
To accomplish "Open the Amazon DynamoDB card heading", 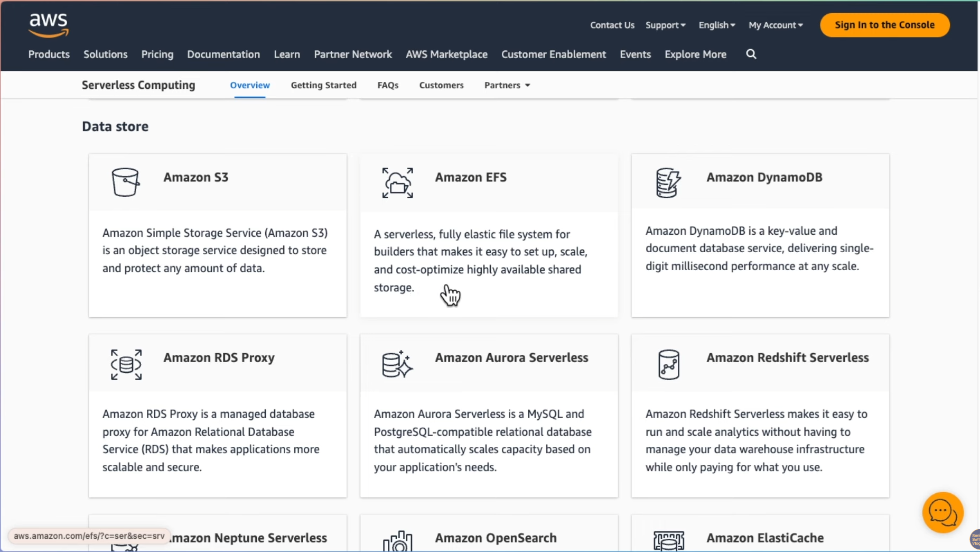I will (x=764, y=177).
